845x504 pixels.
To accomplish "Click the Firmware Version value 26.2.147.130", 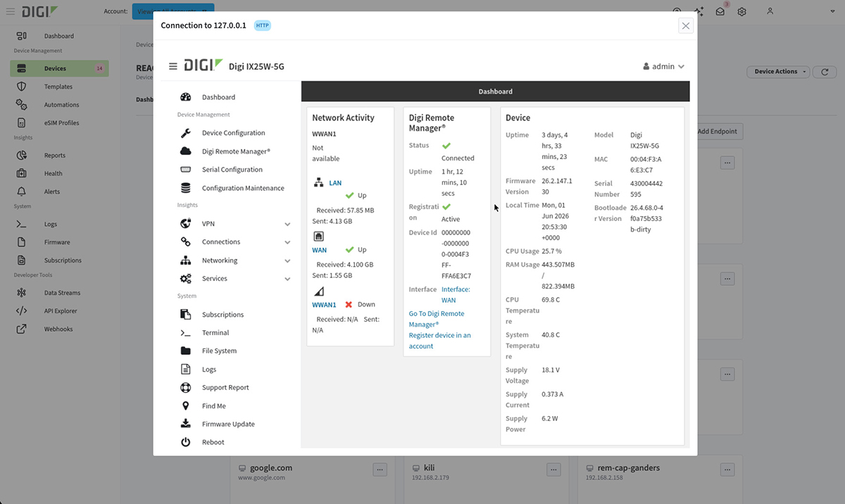I will (557, 186).
